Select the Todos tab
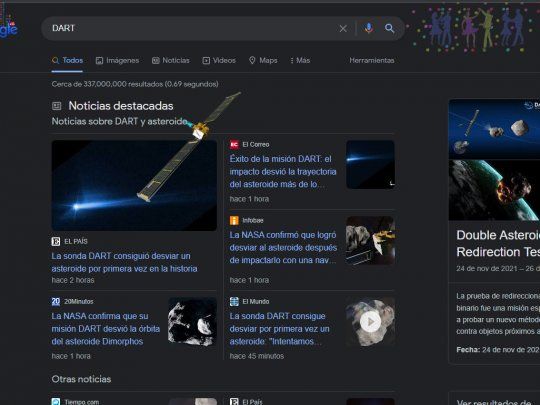 68,61
